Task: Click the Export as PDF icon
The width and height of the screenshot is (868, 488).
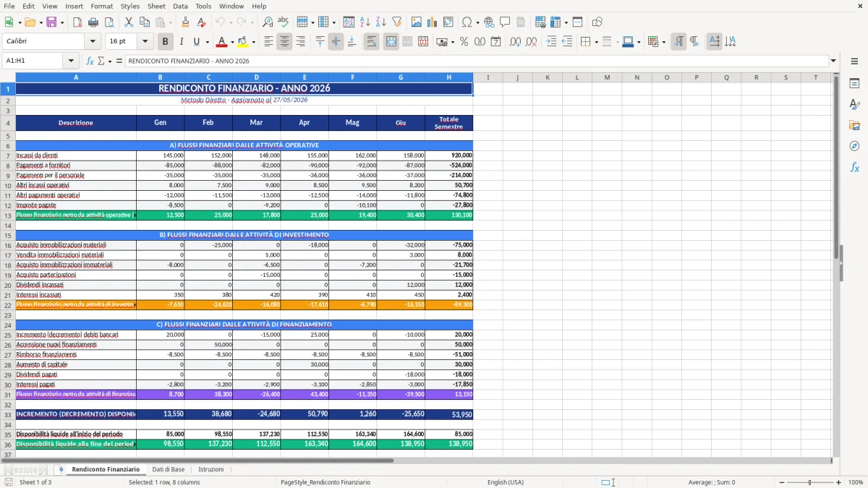Action: (77, 22)
